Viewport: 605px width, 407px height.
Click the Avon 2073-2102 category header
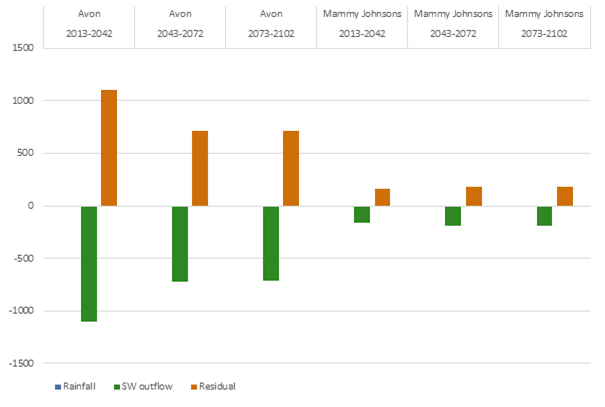click(272, 23)
